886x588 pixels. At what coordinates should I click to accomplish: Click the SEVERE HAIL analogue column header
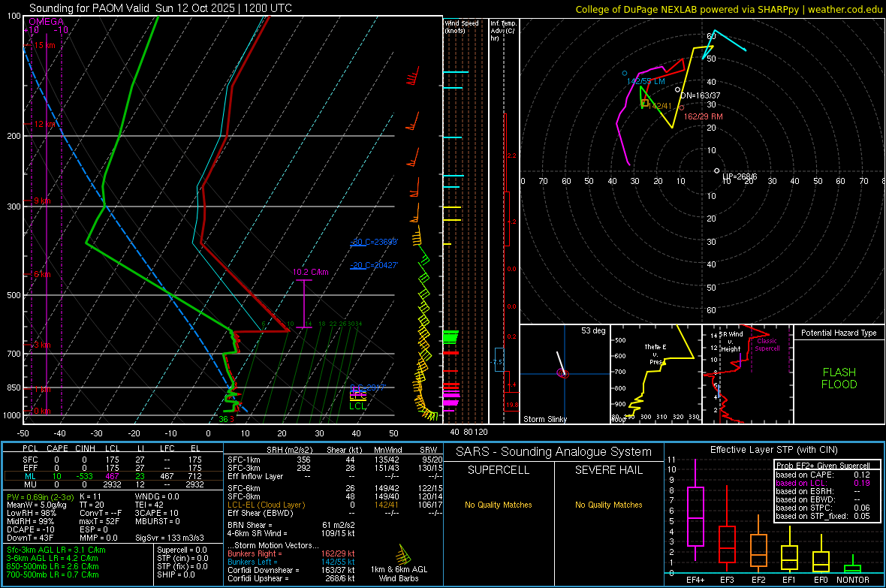pyautogui.click(x=608, y=470)
